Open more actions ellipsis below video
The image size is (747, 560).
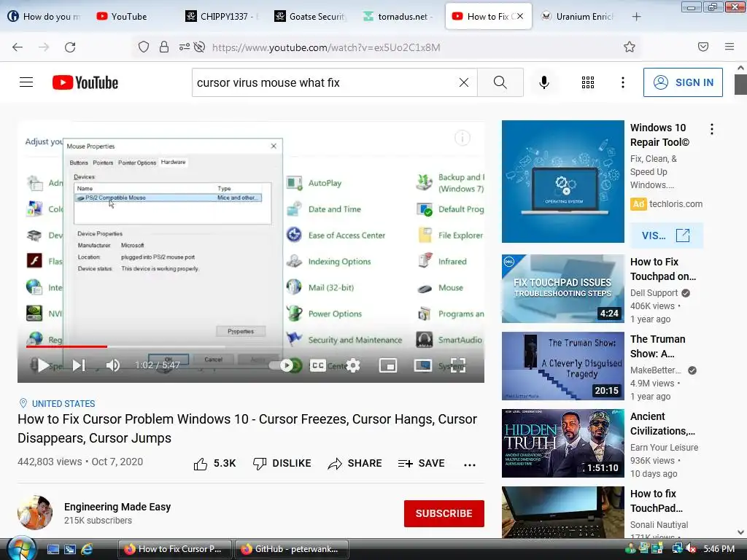click(470, 464)
